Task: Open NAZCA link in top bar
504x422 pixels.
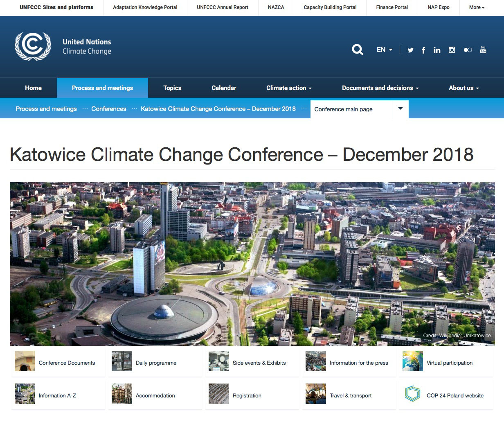Action: [x=276, y=7]
